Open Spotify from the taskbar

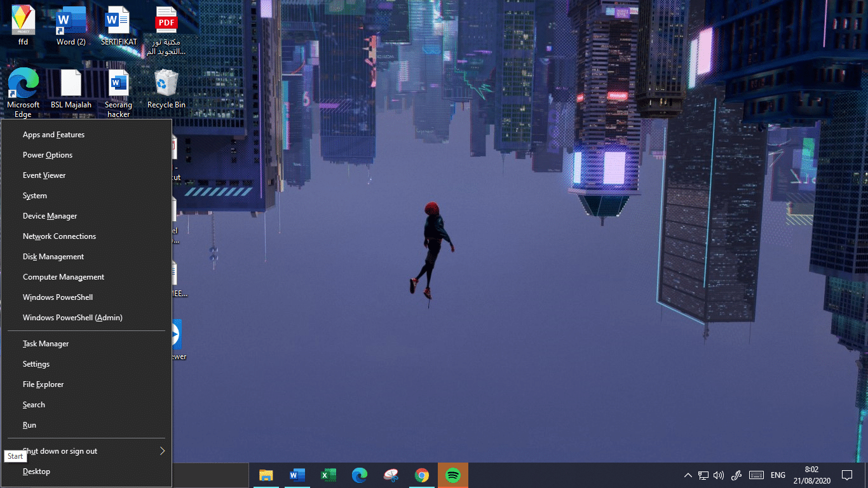(x=454, y=475)
